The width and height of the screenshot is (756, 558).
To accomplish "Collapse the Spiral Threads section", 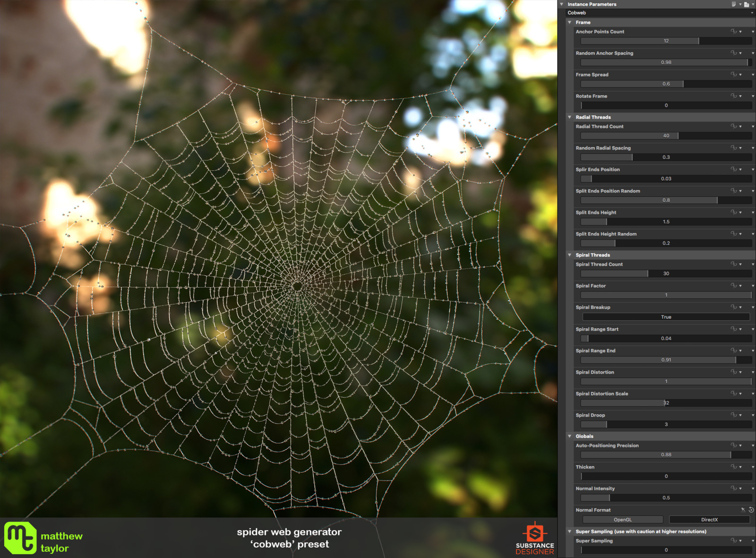I will pyautogui.click(x=570, y=254).
